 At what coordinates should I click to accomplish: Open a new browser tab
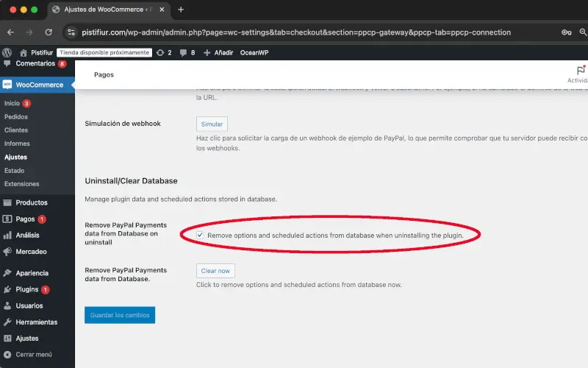click(181, 10)
